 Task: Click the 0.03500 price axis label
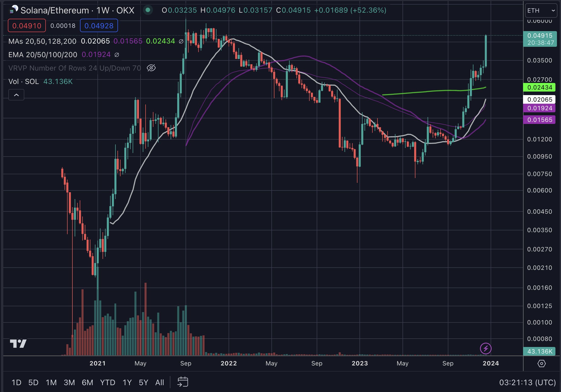(x=539, y=60)
